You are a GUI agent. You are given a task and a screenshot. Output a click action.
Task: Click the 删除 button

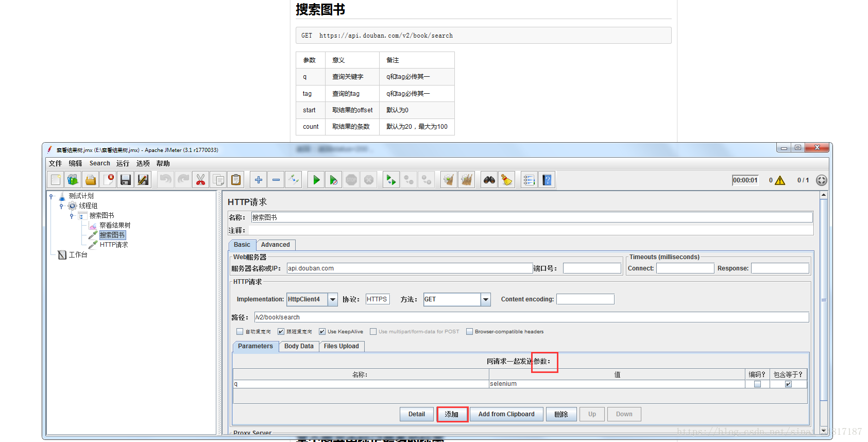561,414
